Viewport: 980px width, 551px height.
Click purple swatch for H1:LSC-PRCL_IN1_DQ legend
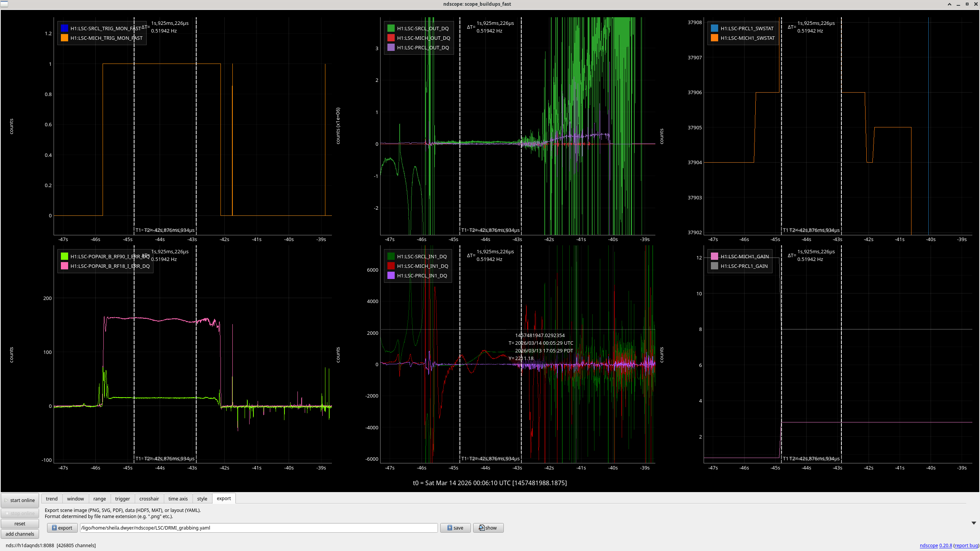391,275
